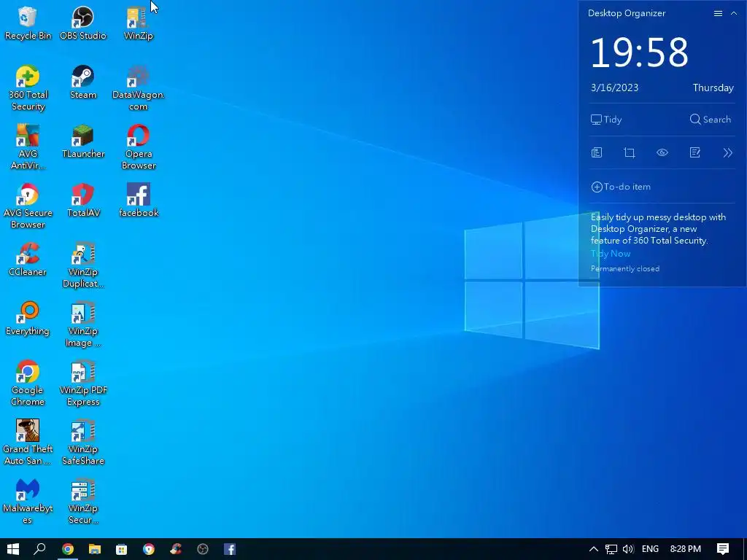This screenshot has width=747, height=560.
Task: Click the 3/16/2023 date in Organizer
Action: point(614,87)
